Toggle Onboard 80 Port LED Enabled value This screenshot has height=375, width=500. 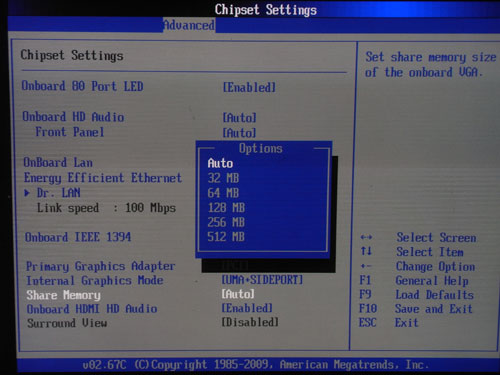click(249, 87)
